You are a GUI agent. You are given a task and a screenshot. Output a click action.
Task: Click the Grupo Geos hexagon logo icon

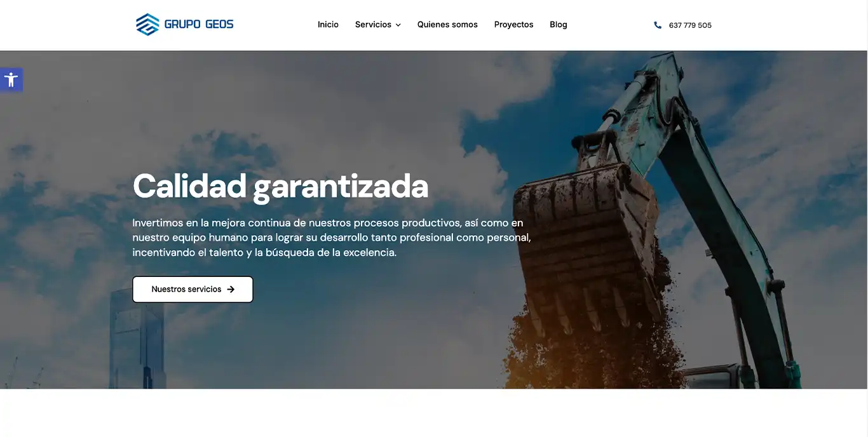(x=147, y=25)
